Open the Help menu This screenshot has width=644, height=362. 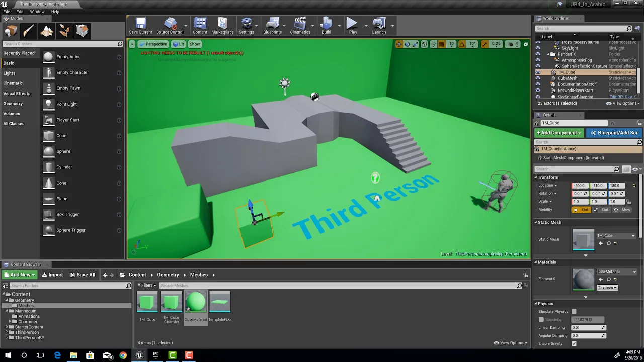pos(55,12)
